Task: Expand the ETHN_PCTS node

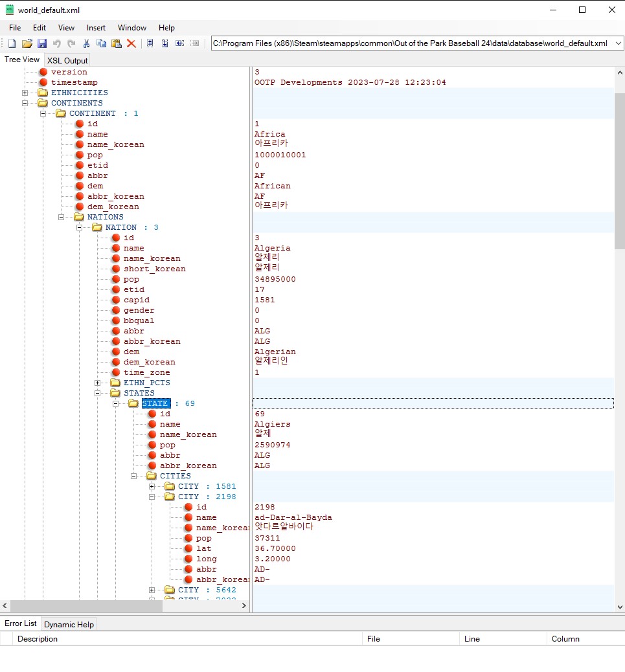Action: click(x=98, y=383)
